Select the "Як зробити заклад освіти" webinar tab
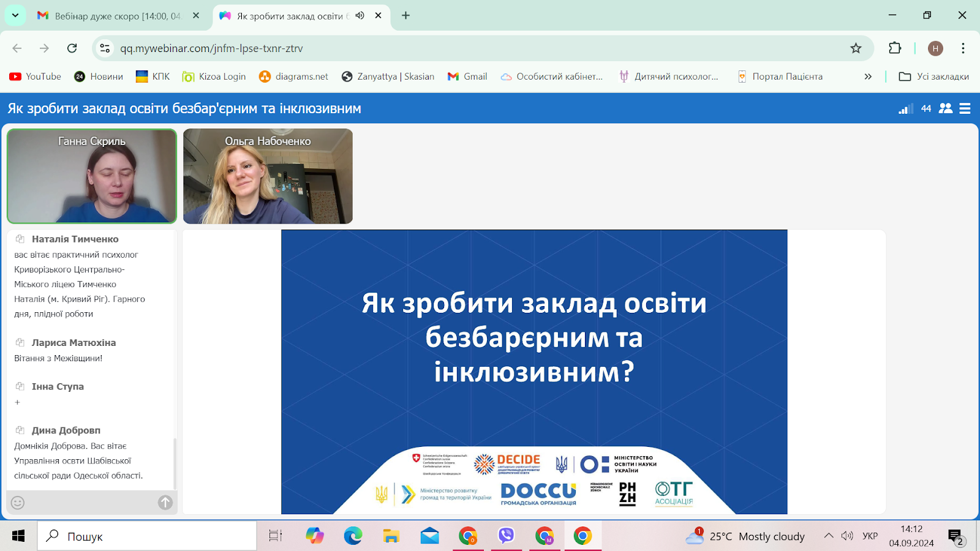 (292, 16)
